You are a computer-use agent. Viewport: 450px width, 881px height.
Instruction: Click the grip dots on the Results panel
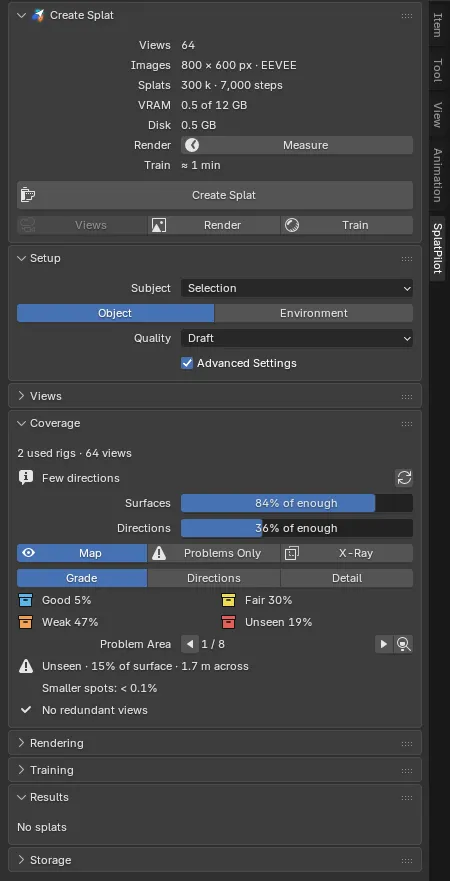(407, 798)
